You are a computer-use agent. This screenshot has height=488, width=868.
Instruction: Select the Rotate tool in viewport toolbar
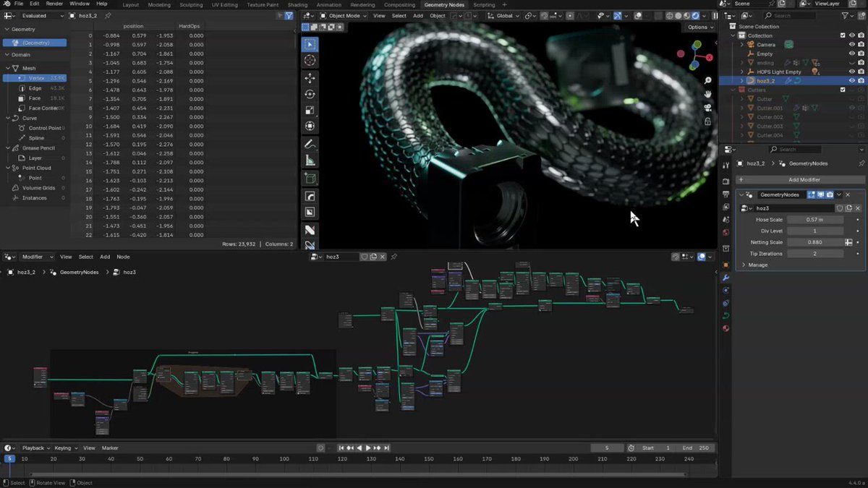click(310, 94)
